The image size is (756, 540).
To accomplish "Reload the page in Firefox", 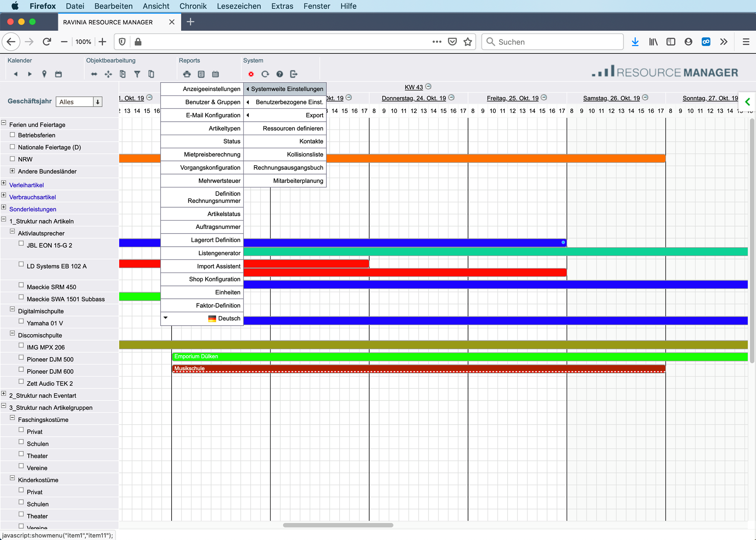I will (47, 42).
